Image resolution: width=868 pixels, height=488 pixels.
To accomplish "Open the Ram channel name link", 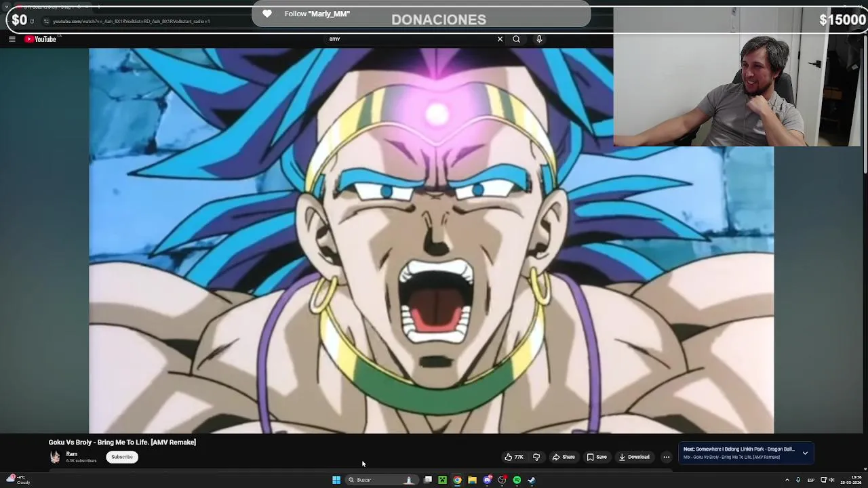I will (x=72, y=454).
